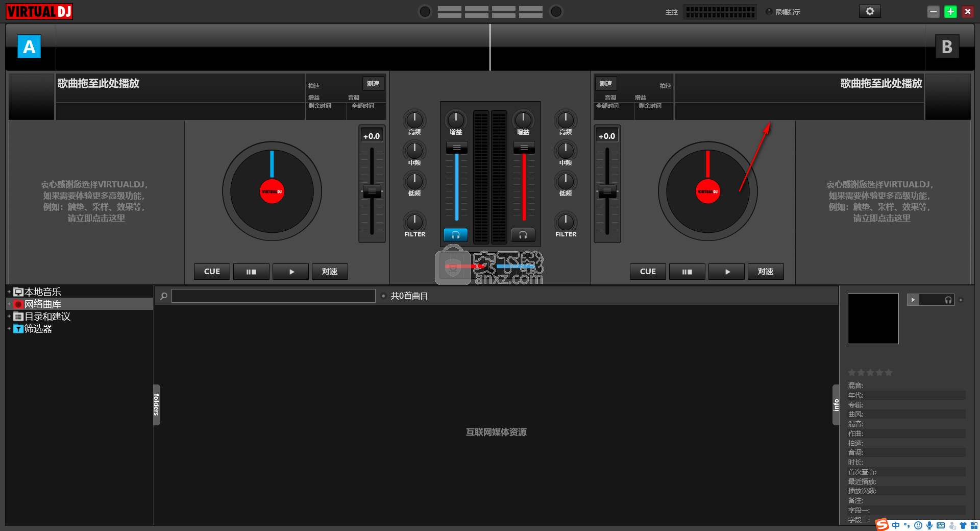Viewport: 980px width, 531px height.
Task: Click right promo text 请立即点击这里
Action: tap(882, 218)
